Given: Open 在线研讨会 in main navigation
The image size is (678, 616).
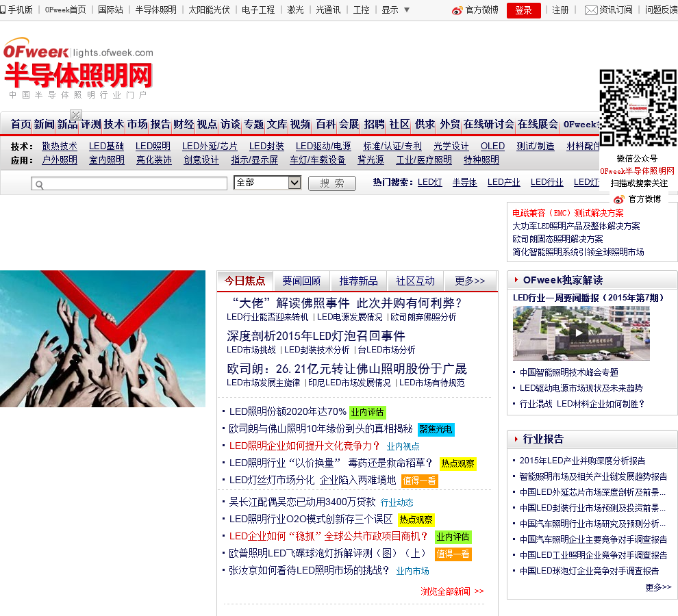Looking at the screenshot, I should (x=489, y=125).
